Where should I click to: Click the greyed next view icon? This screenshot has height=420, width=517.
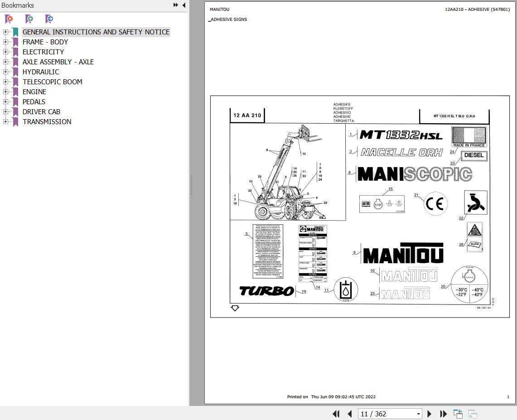pos(473,414)
